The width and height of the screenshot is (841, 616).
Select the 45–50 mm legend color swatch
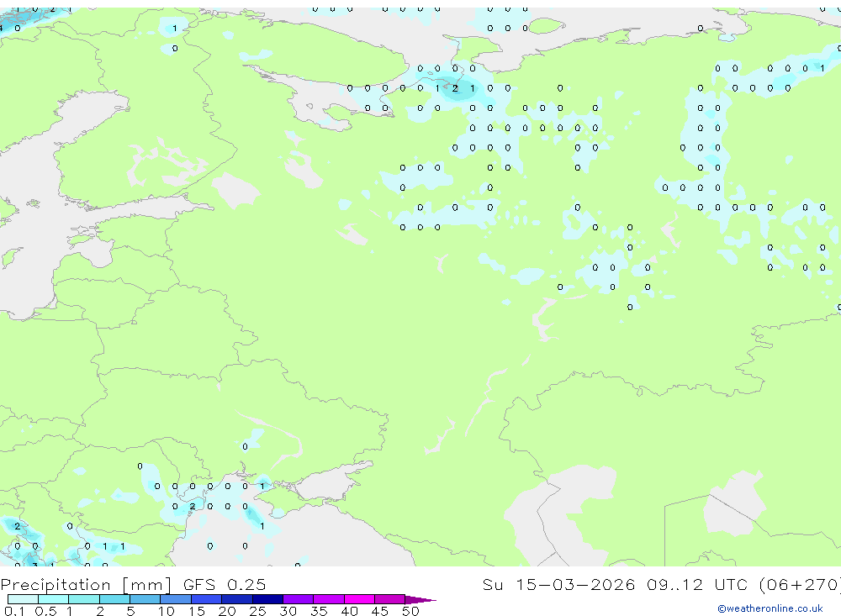click(x=389, y=599)
